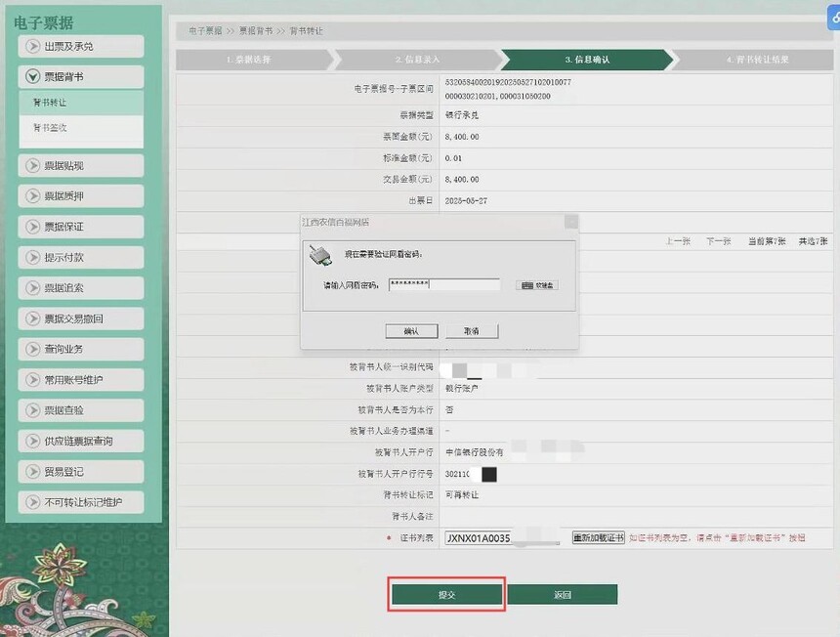This screenshot has width=840, height=637.
Task: Click the 当前第7张 current bill text
Action: tap(767, 241)
